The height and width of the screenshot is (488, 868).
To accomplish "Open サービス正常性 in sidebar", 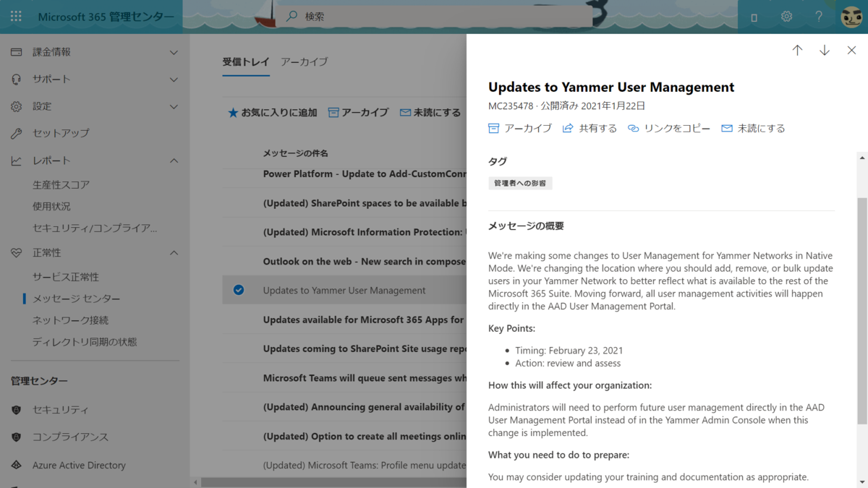I will tap(66, 277).
